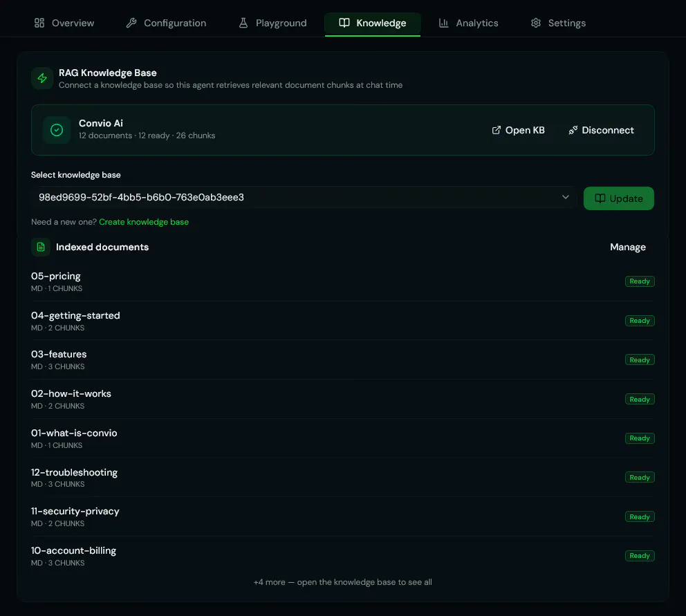Screen dimensions: 686x616
Task: Click the Configuration wrench icon
Action: click(x=131, y=24)
